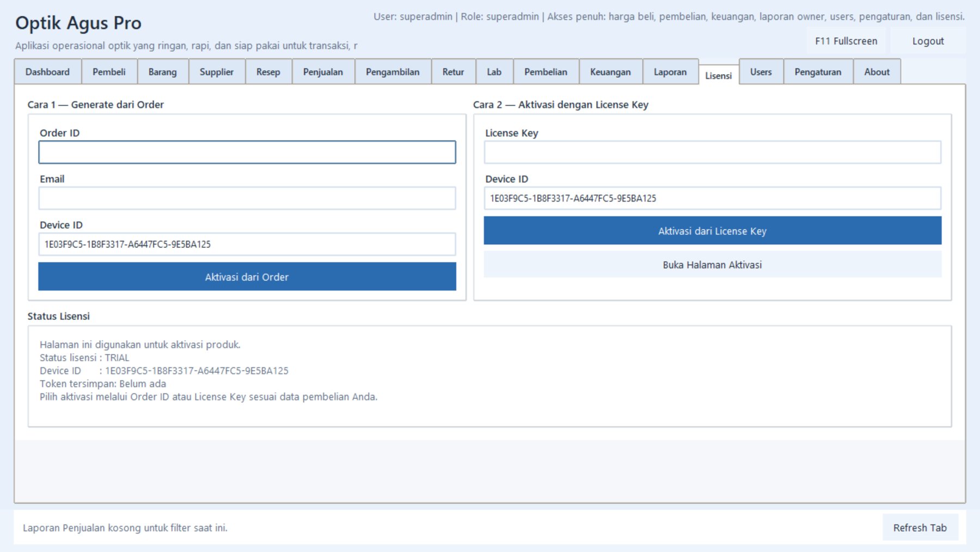Select the Supplier tab
Image resolution: width=980 pixels, height=552 pixels.
click(x=216, y=72)
